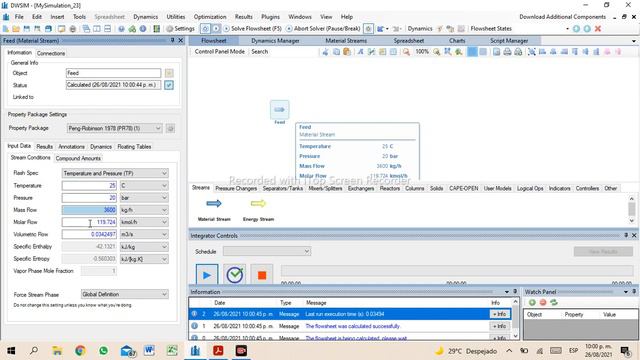
Task: Open Word from the Windows taskbar
Action: 149,350
